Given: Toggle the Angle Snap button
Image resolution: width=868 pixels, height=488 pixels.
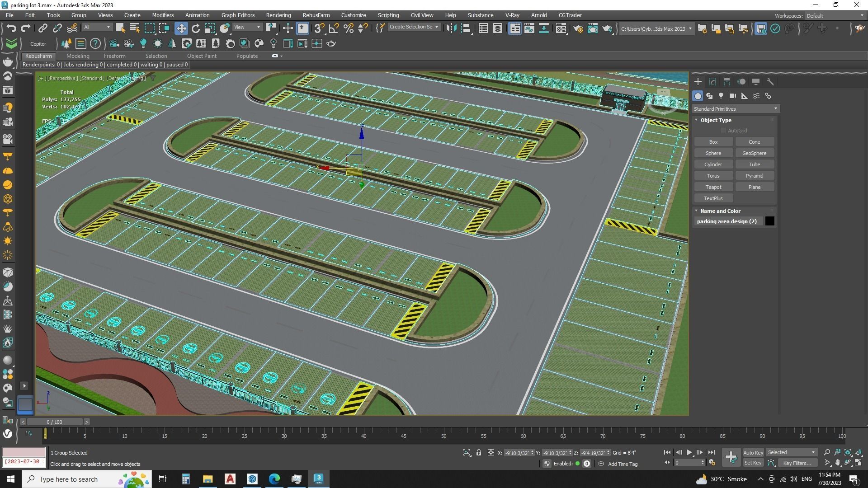Looking at the screenshot, I should (x=334, y=28).
